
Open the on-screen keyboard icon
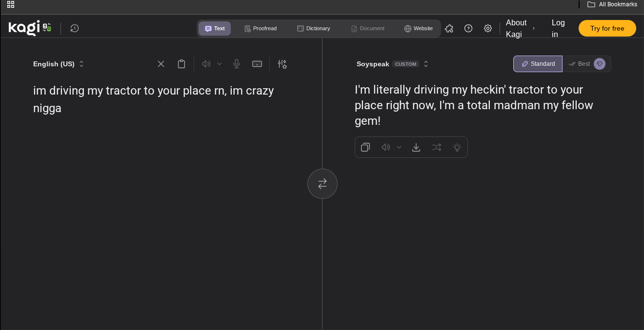click(257, 64)
